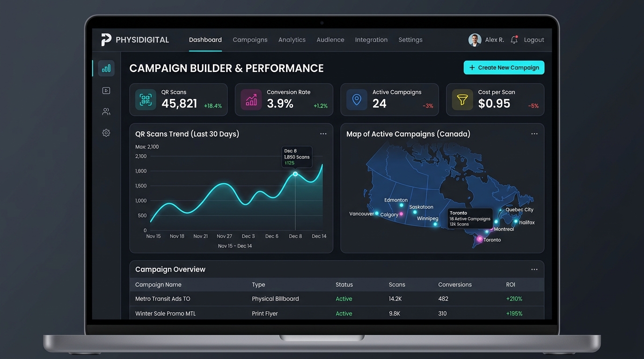Sort by ROI column header

511,284
